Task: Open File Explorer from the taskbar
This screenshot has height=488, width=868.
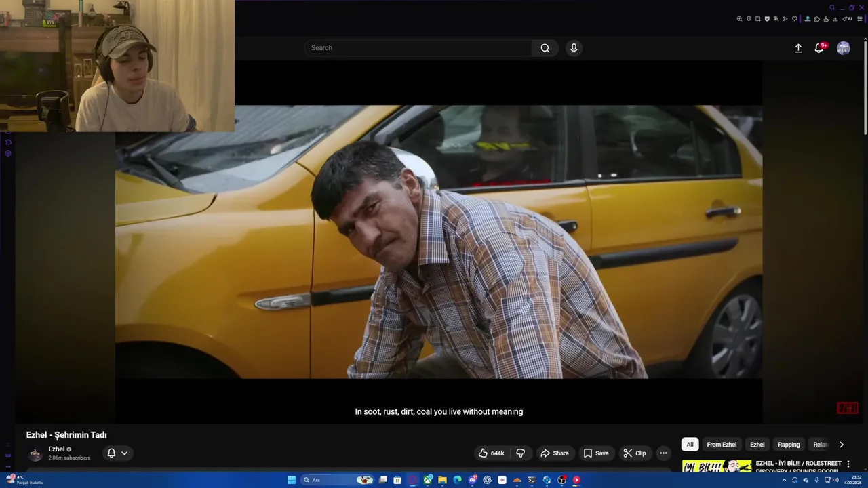Action: pyautogui.click(x=442, y=480)
